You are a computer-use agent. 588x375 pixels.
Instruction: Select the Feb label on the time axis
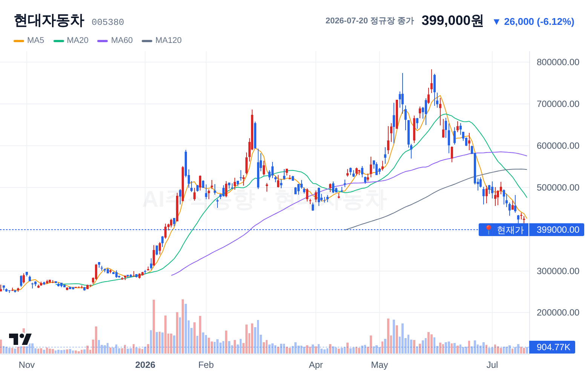pyautogui.click(x=206, y=365)
